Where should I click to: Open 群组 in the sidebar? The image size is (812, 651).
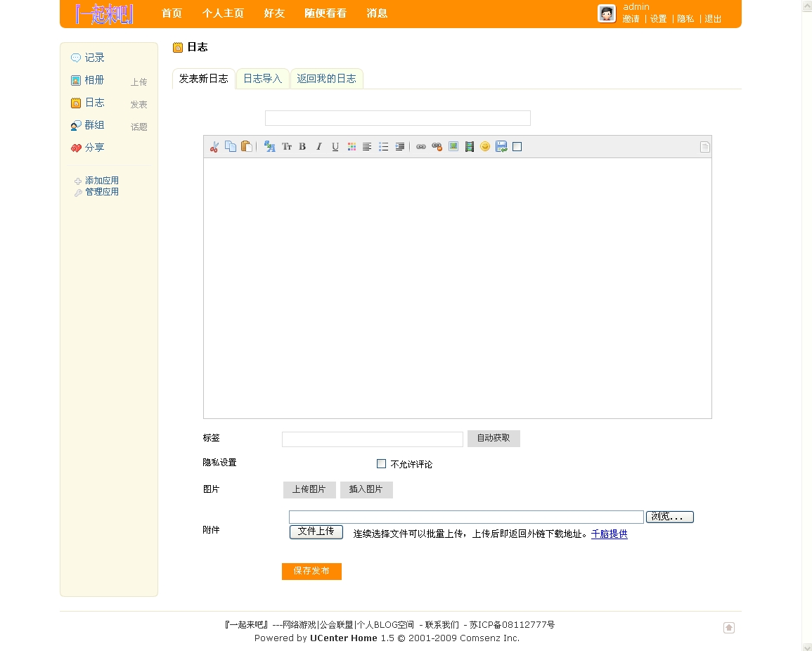click(x=94, y=125)
